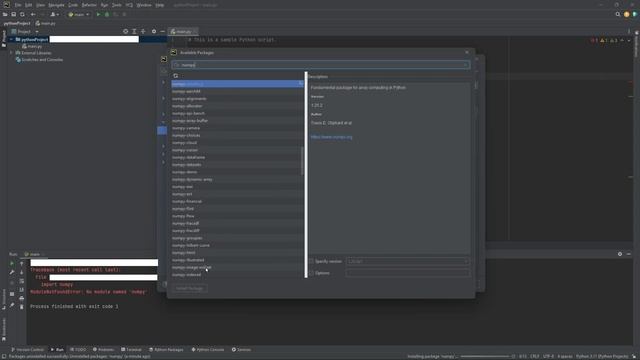
Task: Select main.py in Project tree
Action: coord(32,47)
